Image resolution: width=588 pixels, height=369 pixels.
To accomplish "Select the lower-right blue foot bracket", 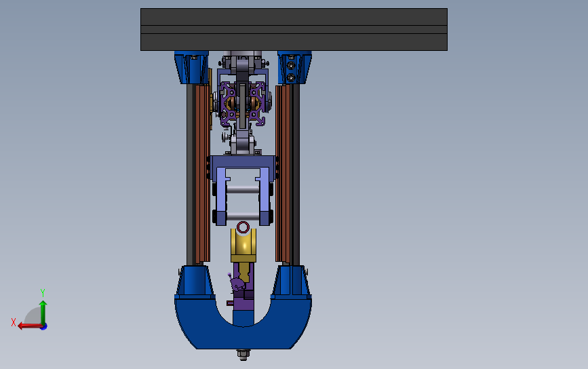I will click(x=292, y=281).
